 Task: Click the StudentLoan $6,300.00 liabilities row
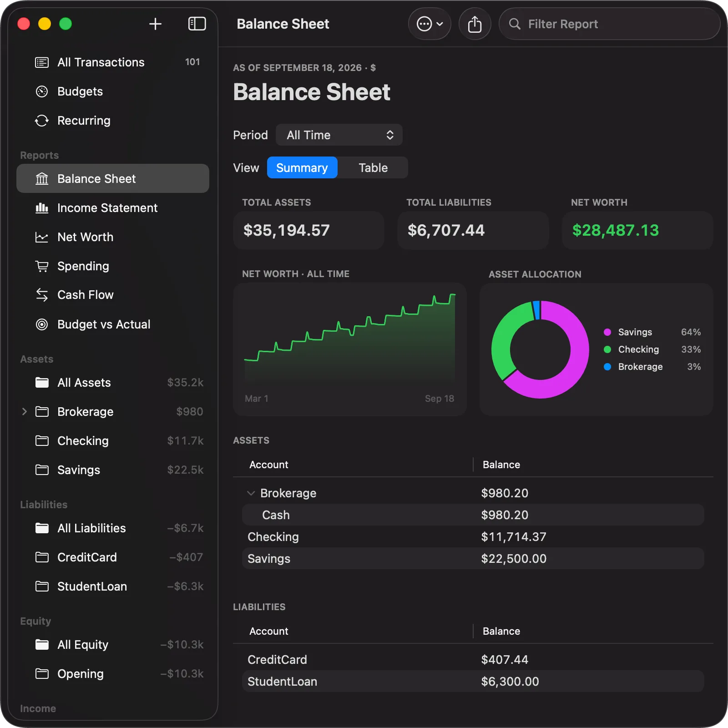[473, 682]
